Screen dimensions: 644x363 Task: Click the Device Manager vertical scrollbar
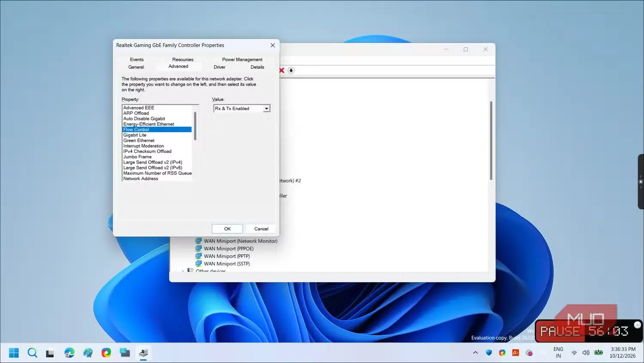[x=491, y=141]
